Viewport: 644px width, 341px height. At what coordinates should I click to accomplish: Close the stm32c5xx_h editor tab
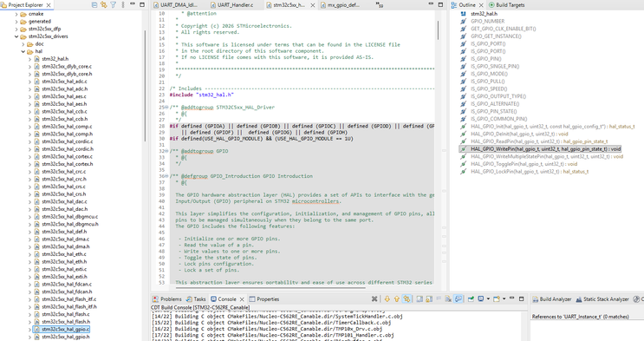[x=313, y=5]
